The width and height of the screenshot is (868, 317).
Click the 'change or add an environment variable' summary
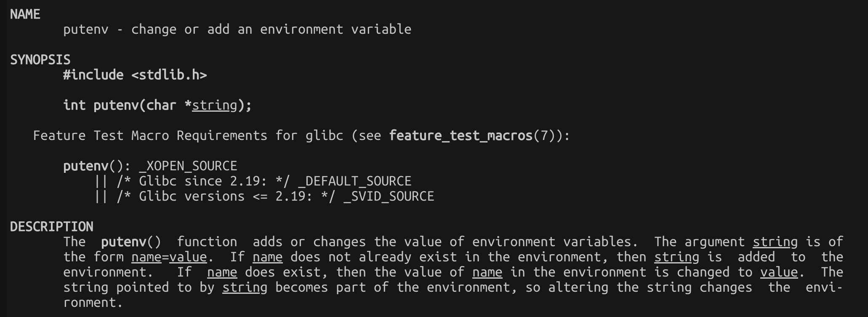[x=272, y=30]
